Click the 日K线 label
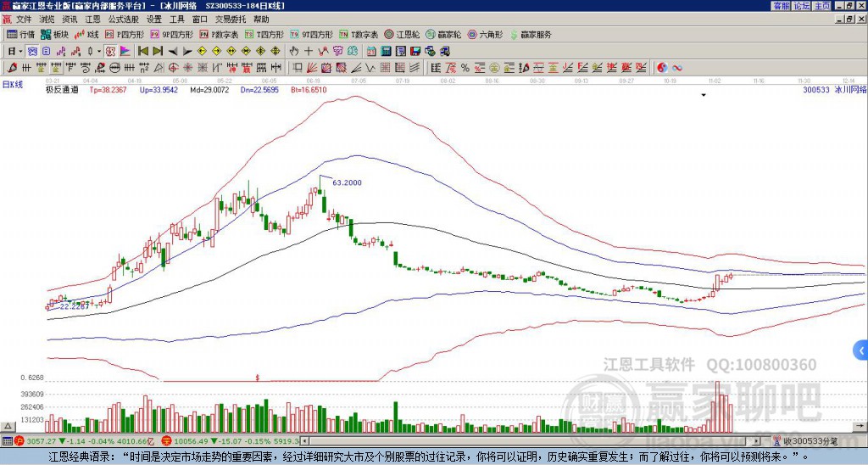This screenshot has width=868, height=465. point(12,84)
